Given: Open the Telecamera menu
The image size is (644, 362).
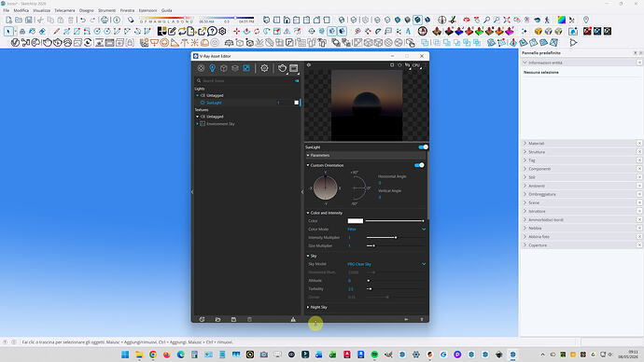Looking at the screenshot, I should pos(65,10).
